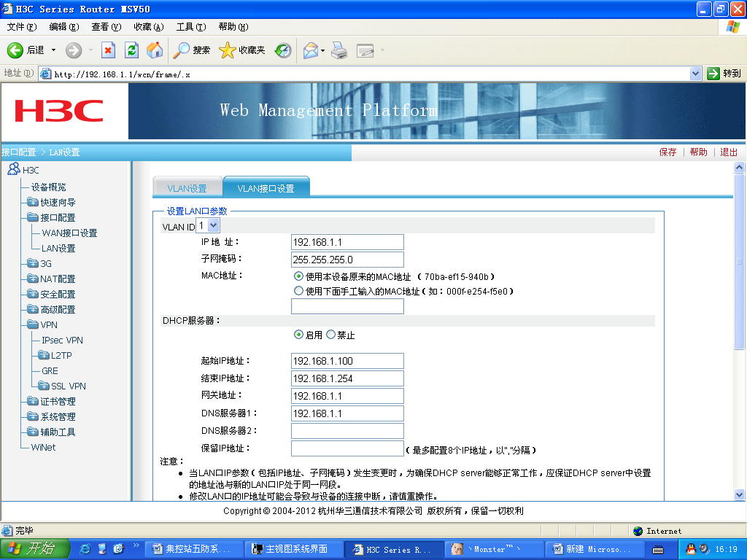Go to the IE Home page icon
The height and width of the screenshot is (560, 747).
tap(154, 50)
